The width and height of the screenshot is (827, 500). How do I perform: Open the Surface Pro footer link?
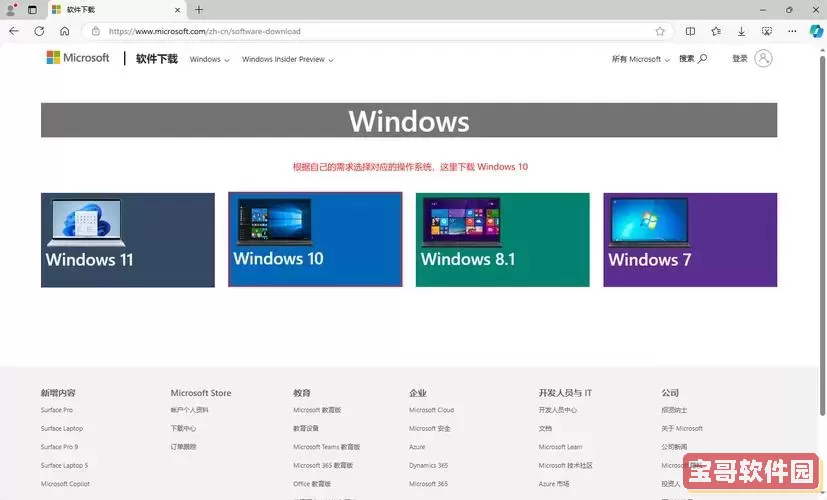point(57,410)
